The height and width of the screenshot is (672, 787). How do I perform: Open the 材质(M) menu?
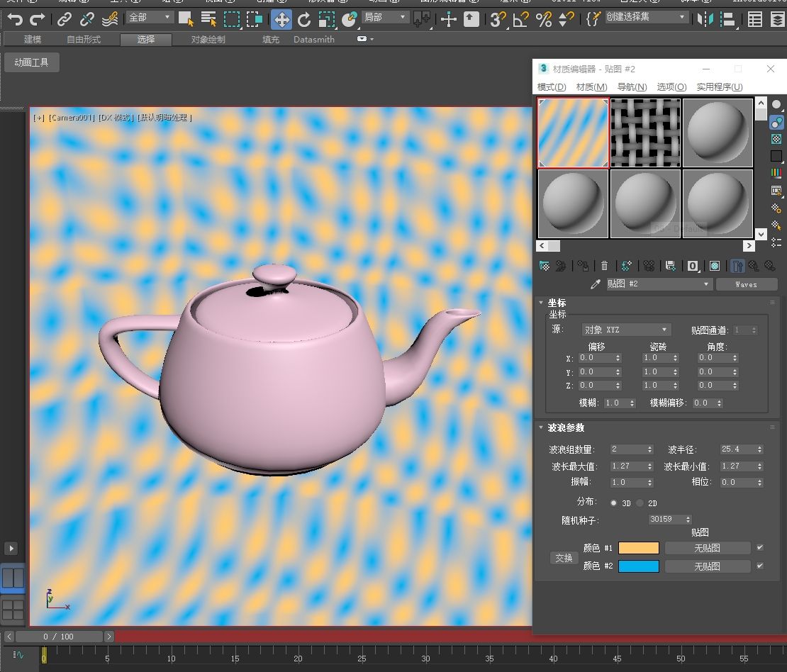(592, 86)
